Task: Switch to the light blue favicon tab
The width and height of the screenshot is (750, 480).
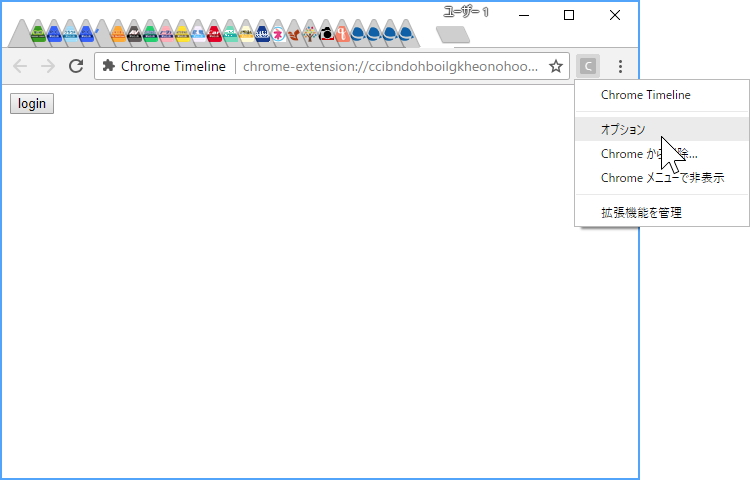Action: click(x=70, y=34)
